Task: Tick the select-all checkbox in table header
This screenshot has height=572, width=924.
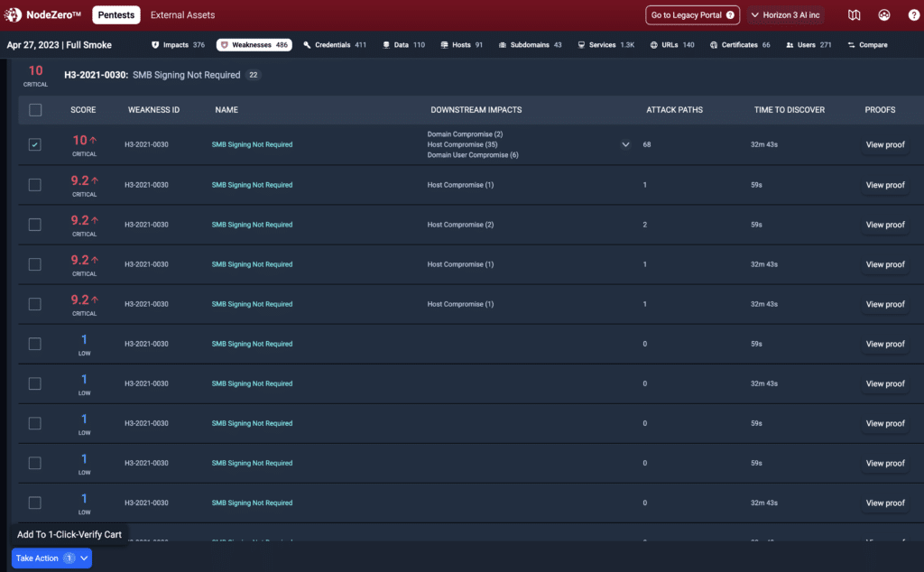Action: pos(35,110)
